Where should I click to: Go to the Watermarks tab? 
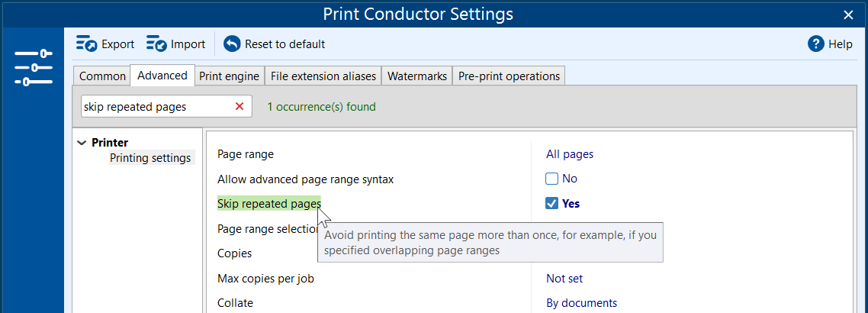click(x=416, y=76)
